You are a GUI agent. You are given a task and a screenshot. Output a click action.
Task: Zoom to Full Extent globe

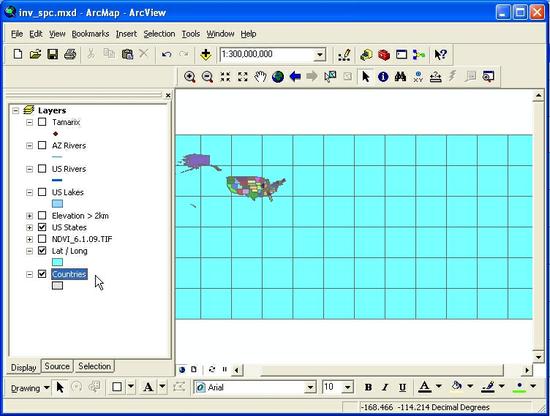278,77
